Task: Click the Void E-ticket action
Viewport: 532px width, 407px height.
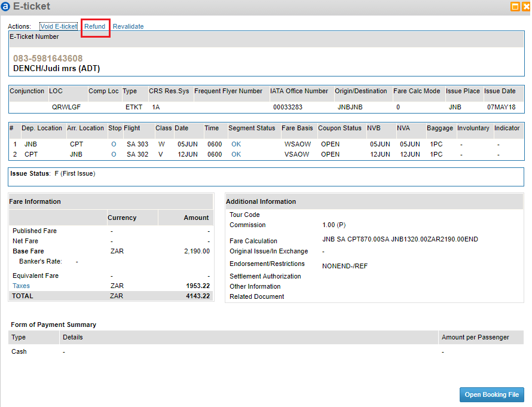Action: pyautogui.click(x=59, y=26)
